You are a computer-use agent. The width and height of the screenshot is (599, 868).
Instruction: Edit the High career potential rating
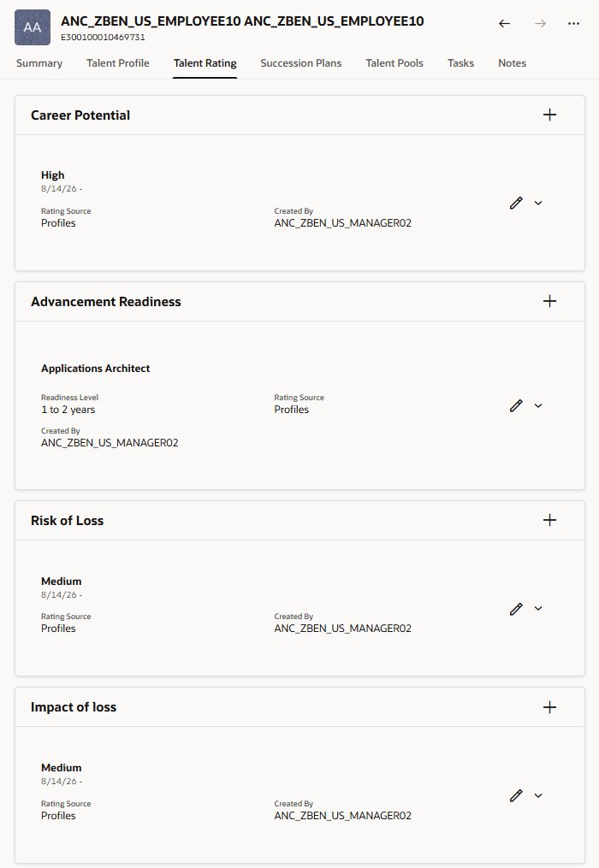(516, 204)
